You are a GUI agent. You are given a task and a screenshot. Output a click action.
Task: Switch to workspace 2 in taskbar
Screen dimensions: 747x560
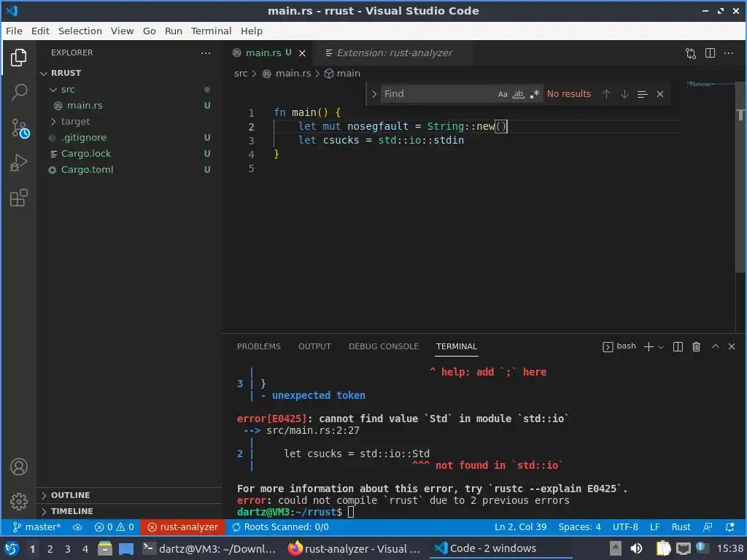click(50, 549)
